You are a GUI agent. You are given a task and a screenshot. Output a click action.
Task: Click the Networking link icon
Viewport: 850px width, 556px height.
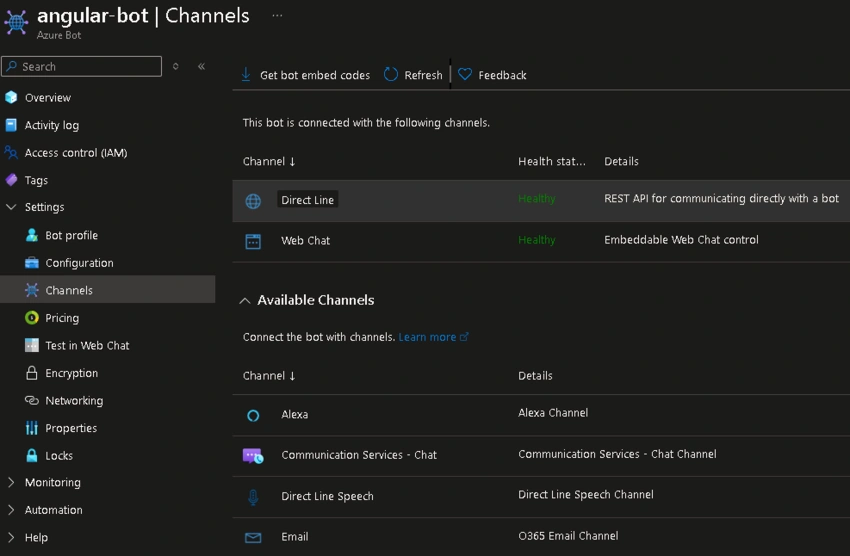[x=32, y=400]
